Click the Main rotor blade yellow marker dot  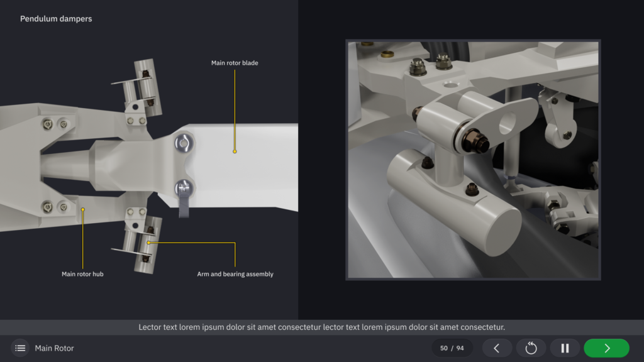[235, 151]
